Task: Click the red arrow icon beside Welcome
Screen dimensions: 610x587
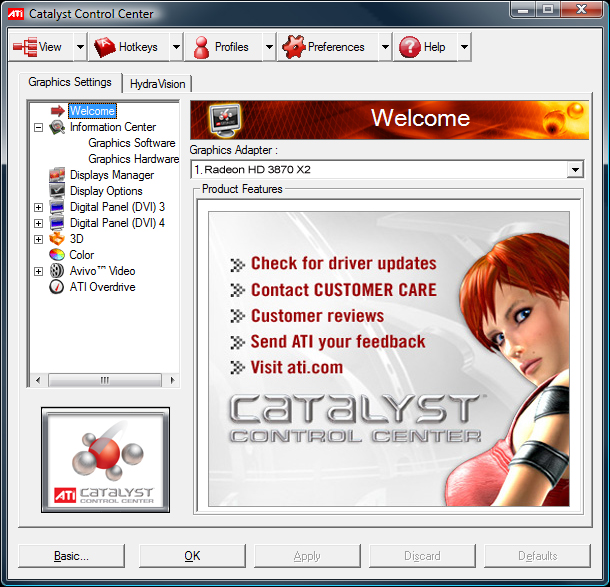Action: [x=58, y=111]
